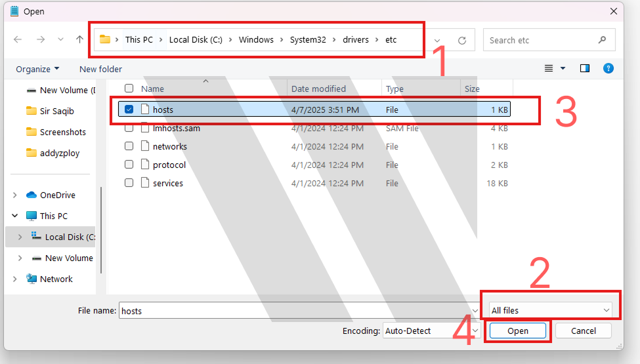The image size is (640, 364).
Task: Click the folder icon in address bar
Action: (105, 39)
